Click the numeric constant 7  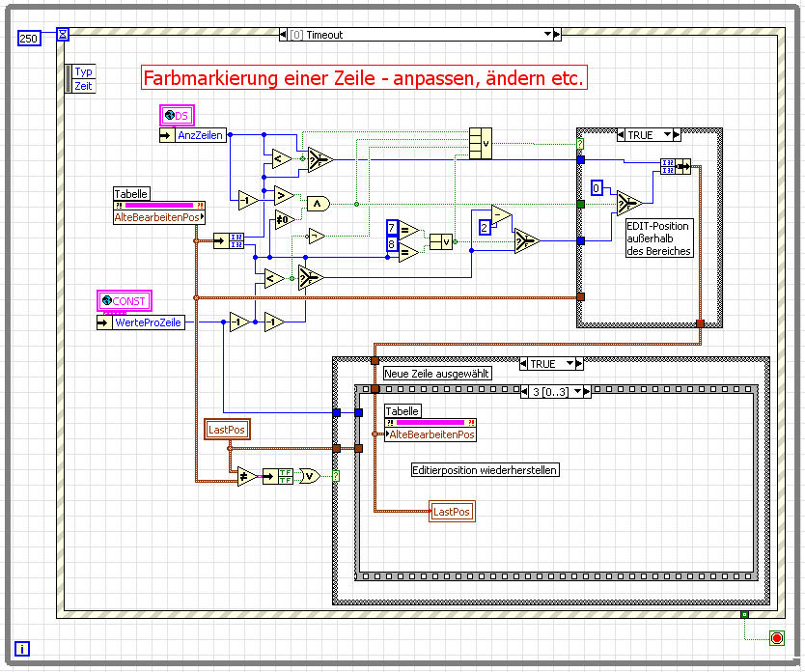pyautogui.click(x=392, y=228)
